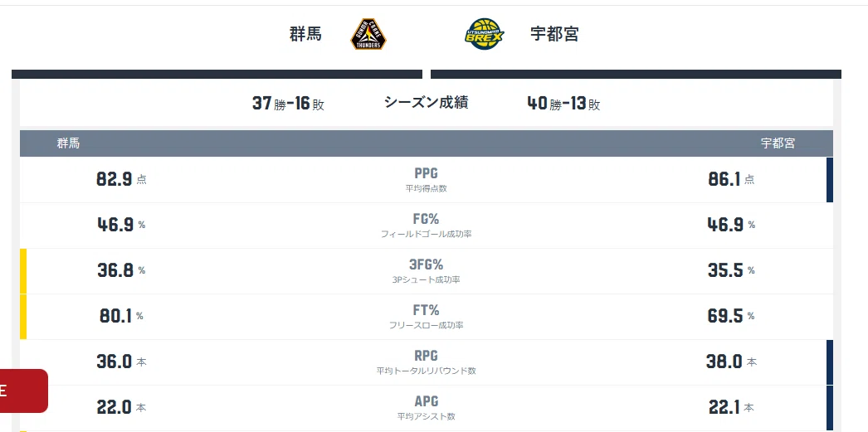Select the 宇都宮 team name in header
This screenshot has width=868, height=432.
tap(554, 34)
